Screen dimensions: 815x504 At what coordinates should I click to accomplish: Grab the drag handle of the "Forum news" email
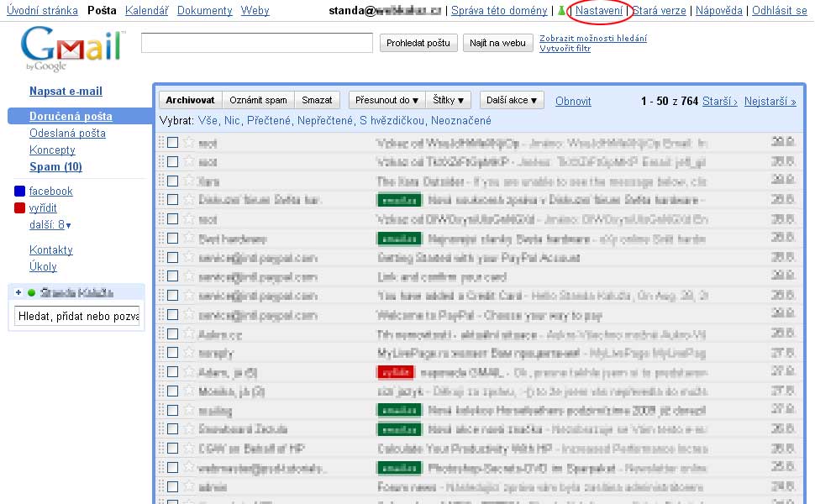161,486
